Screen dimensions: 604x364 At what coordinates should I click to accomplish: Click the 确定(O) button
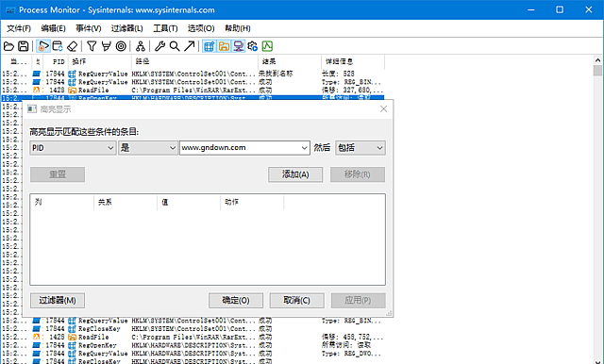pyautogui.click(x=236, y=300)
